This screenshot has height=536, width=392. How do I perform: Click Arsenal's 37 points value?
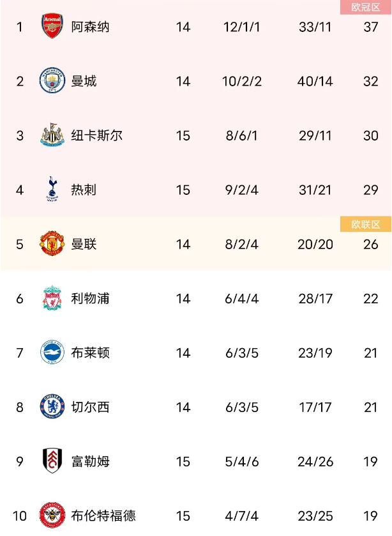click(x=370, y=27)
